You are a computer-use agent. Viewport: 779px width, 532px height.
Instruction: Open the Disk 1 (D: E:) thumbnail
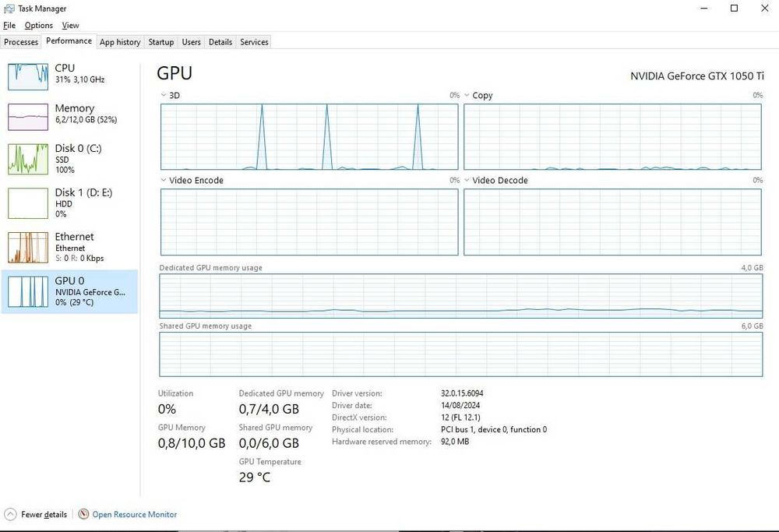click(28, 203)
